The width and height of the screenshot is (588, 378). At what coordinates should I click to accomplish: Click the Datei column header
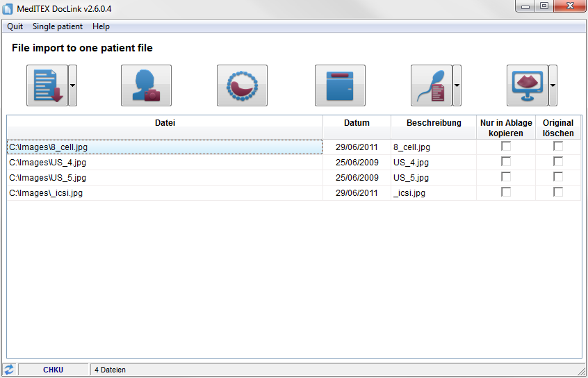pos(165,127)
